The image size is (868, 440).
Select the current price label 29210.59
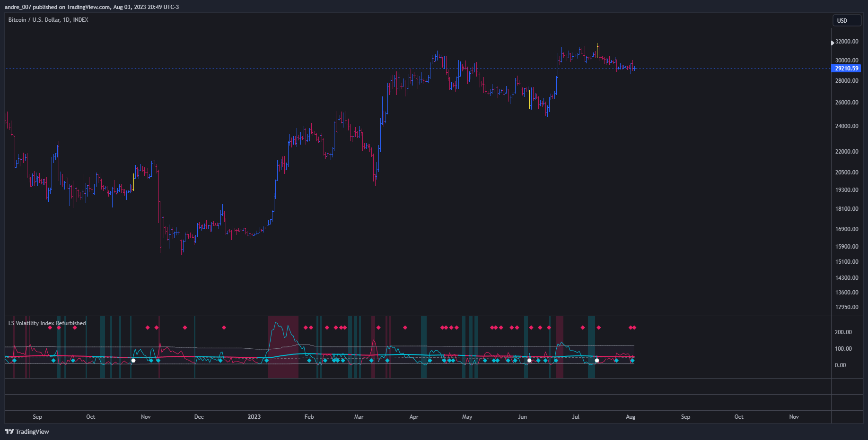pyautogui.click(x=846, y=69)
